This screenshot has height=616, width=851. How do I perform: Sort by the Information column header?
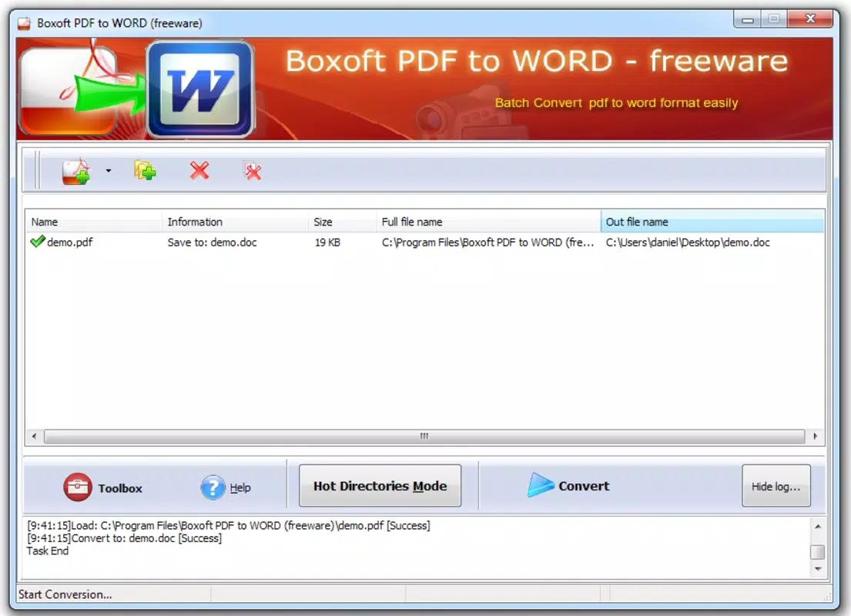(x=235, y=222)
